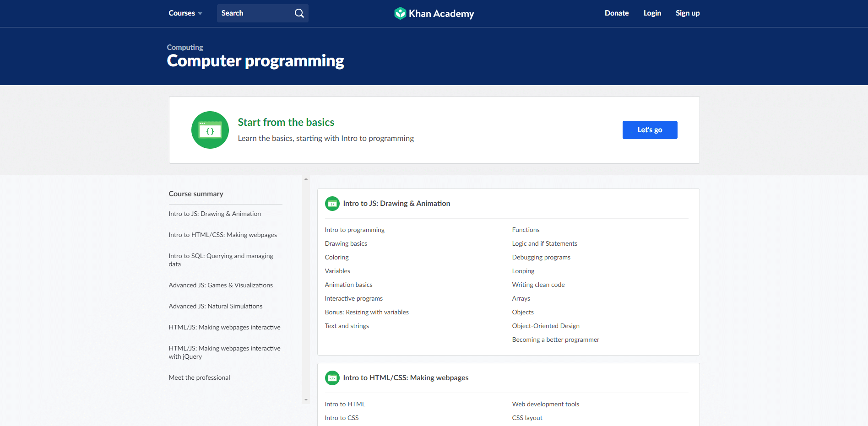Click the Let's go button
Image resolution: width=868 pixels, height=426 pixels.
(650, 130)
